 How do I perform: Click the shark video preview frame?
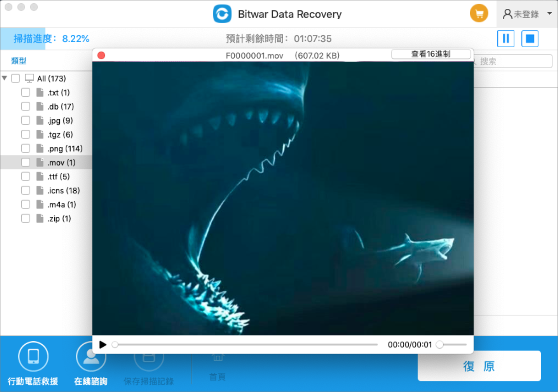pyautogui.click(x=283, y=198)
